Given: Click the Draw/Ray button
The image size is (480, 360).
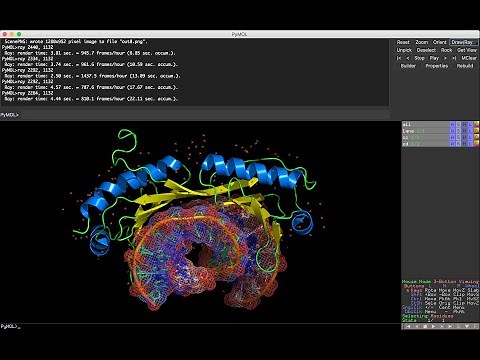Looking at the screenshot, I should pos(463,42).
